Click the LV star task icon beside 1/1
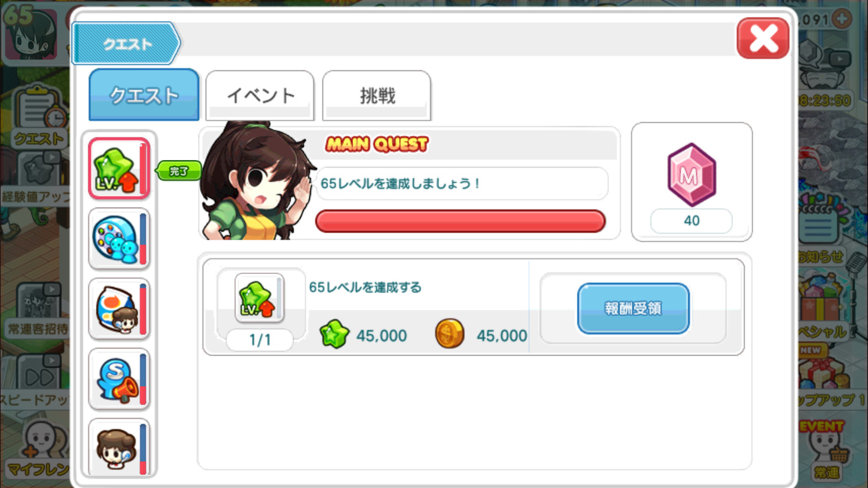 click(260, 298)
